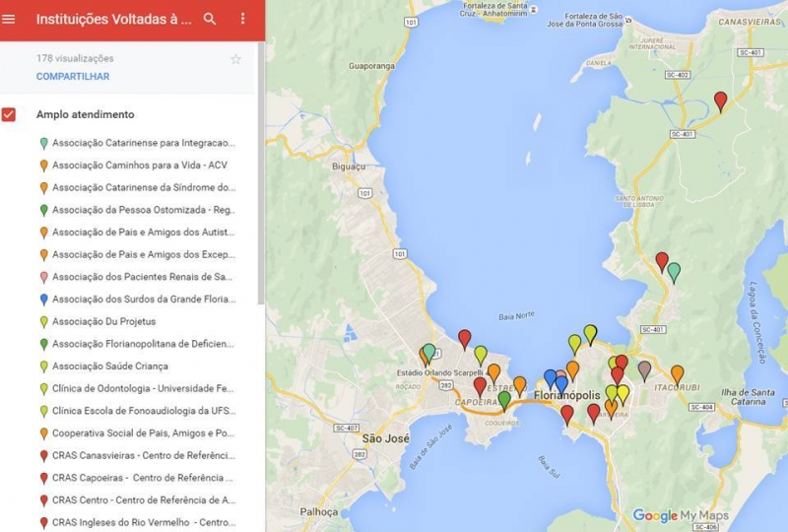The image size is (788, 532).
Task: Select Associação Saúde Criança item
Action: 110,366
